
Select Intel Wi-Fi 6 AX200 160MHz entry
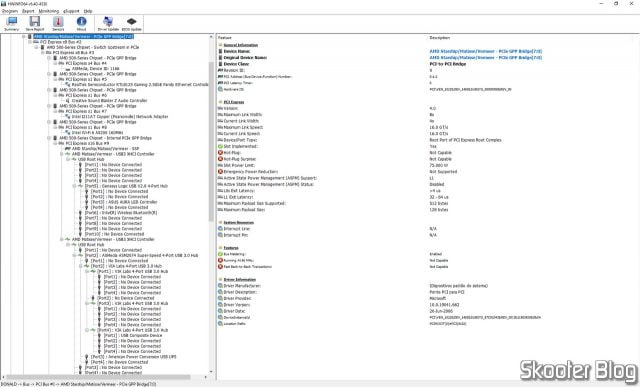97,133
